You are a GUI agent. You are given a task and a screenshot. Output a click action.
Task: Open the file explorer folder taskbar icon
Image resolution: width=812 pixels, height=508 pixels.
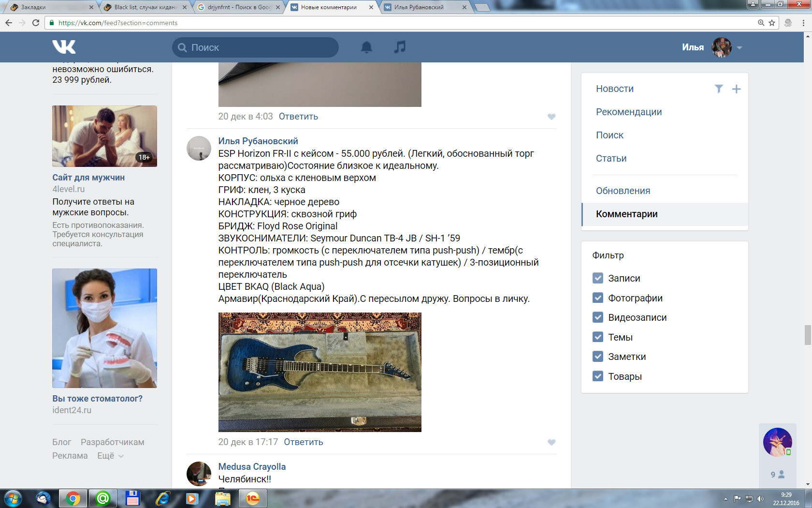coord(223,499)
